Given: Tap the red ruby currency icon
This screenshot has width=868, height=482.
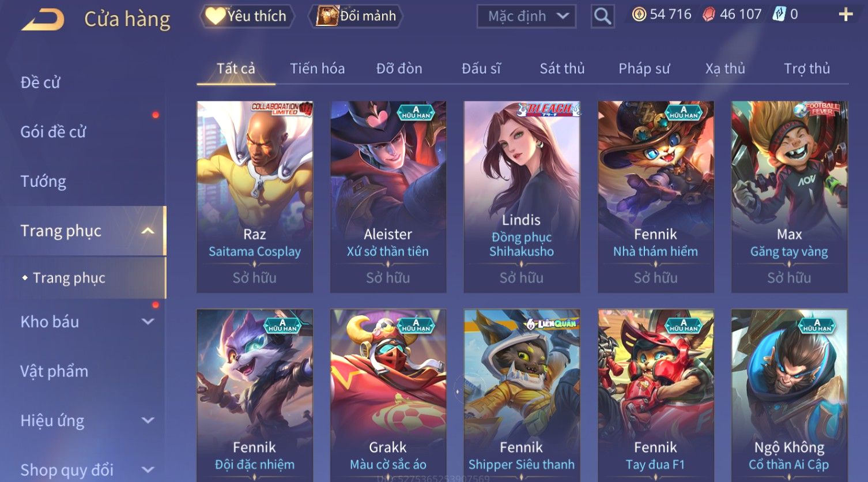Looking at the screenshot, I should tap(709, 14).
